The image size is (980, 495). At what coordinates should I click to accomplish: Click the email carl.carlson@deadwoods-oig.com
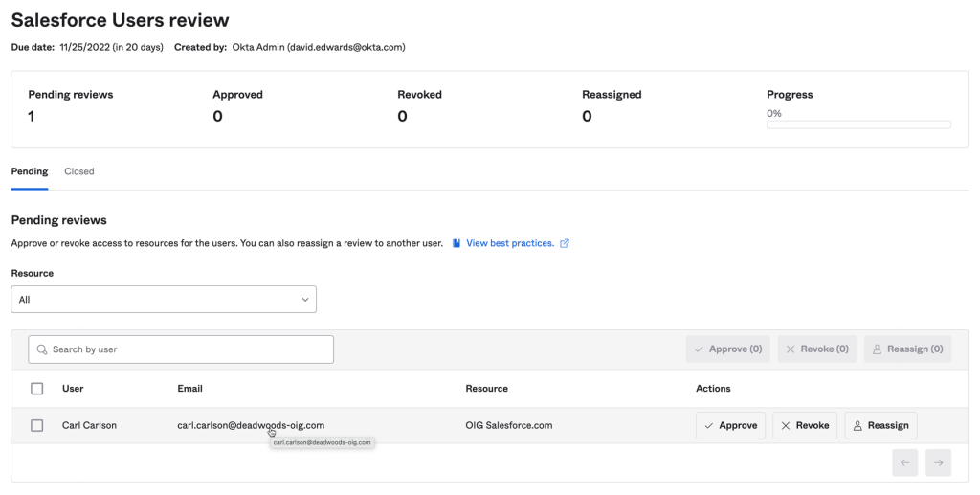tap(251, 426)
